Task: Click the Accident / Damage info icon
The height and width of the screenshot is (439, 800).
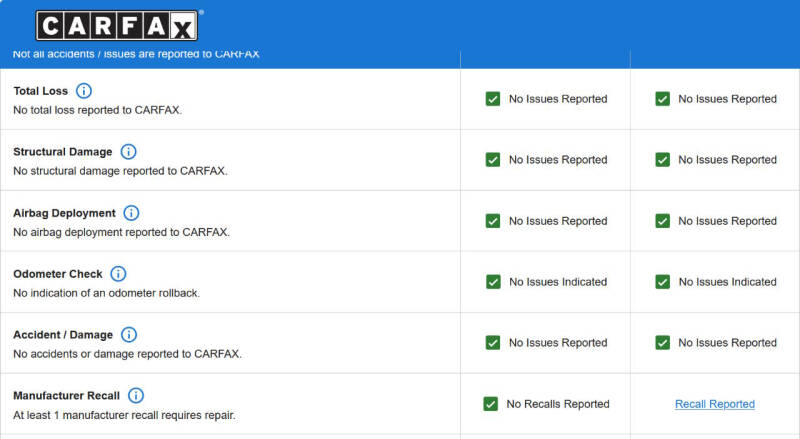Action: pos(129,334)
